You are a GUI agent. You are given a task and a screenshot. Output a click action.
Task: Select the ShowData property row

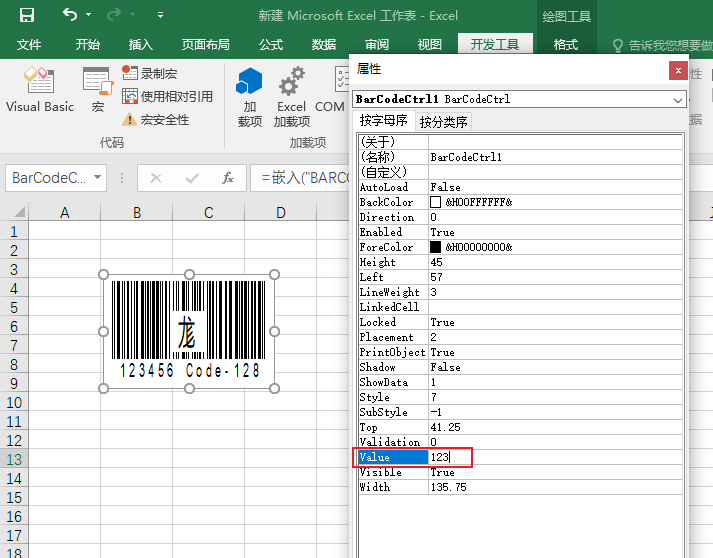[x=521, y=382]
